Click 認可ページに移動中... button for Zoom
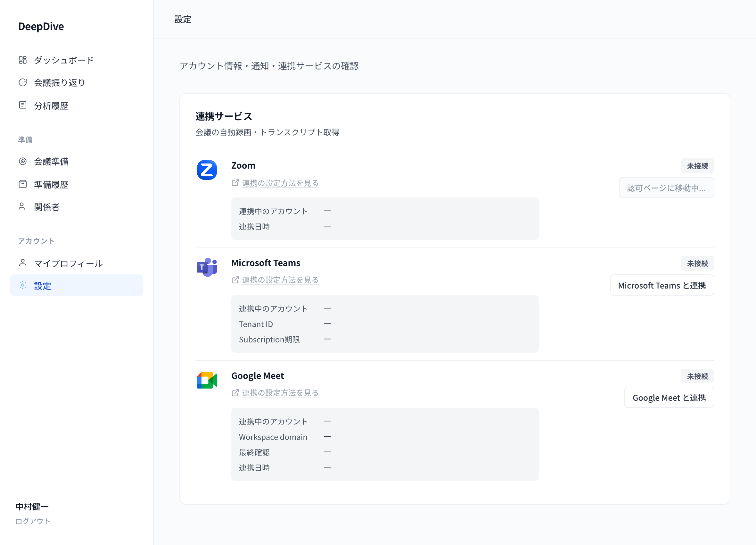Screen dimensions: 756x545 point(666,188)
